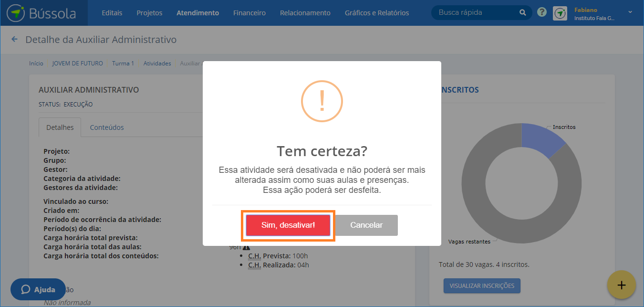Click the Busca rápida search field
This screenshot has width=644, height=307.
[477, 12]
